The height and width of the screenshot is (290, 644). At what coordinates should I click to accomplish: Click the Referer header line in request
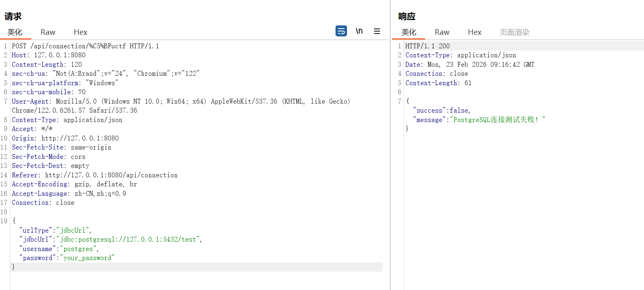click(95, 175)
